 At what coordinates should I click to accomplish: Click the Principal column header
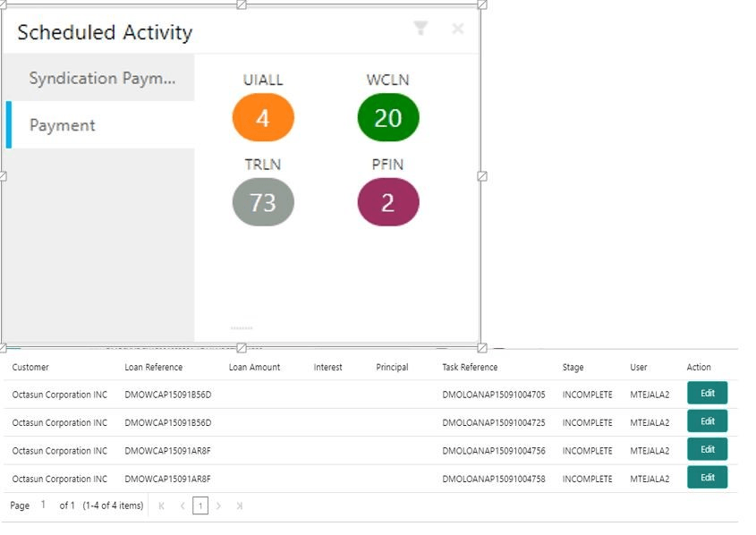392,368
